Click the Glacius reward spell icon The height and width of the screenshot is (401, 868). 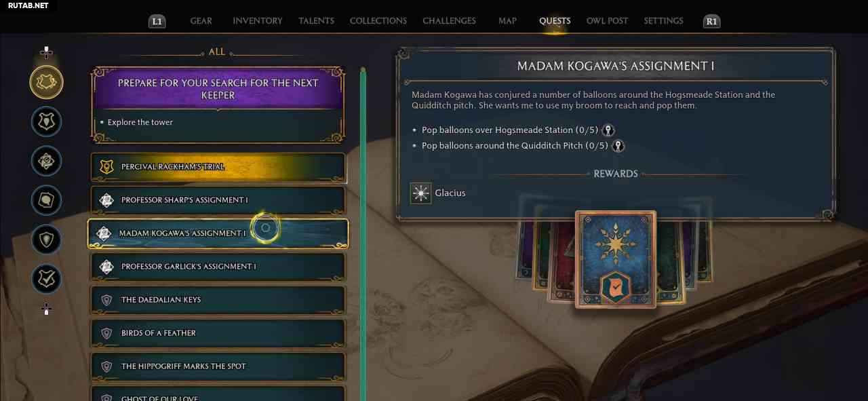421,193
